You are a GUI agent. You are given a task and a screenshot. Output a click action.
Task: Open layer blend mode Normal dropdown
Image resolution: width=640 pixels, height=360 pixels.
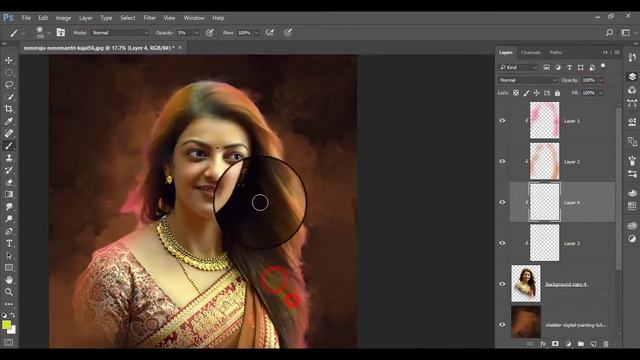point(527,80)
